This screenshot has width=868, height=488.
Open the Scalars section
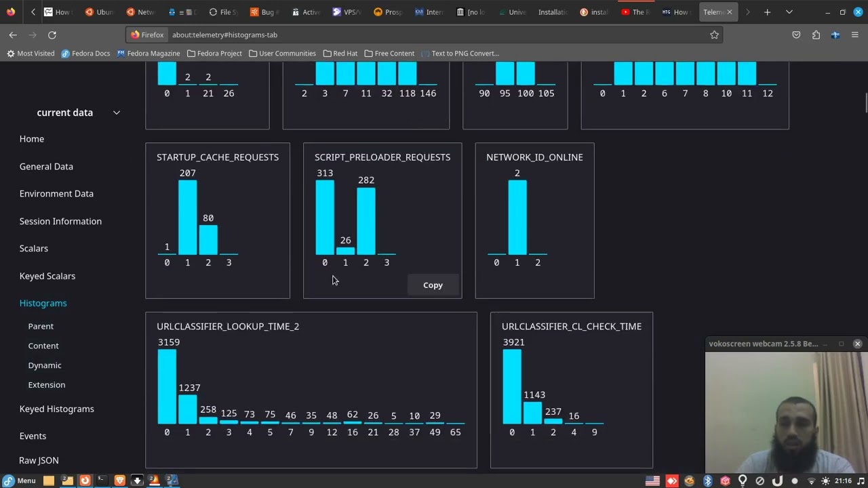(x=34, y=248)
